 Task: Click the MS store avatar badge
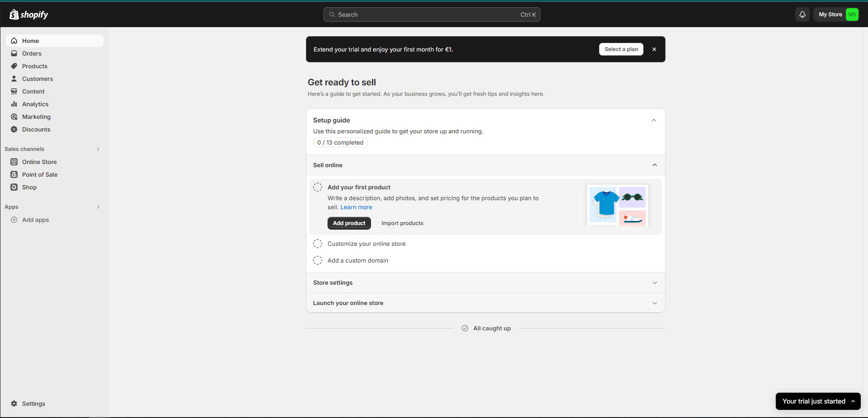click(x=852, y=14)
